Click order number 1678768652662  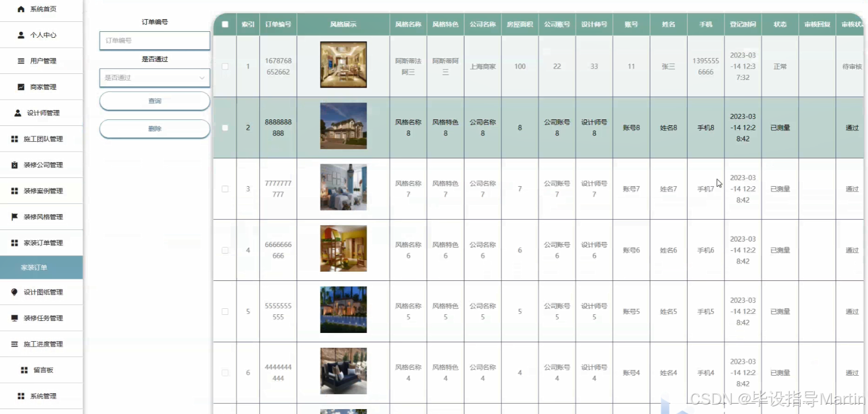[x=278, y=66]
